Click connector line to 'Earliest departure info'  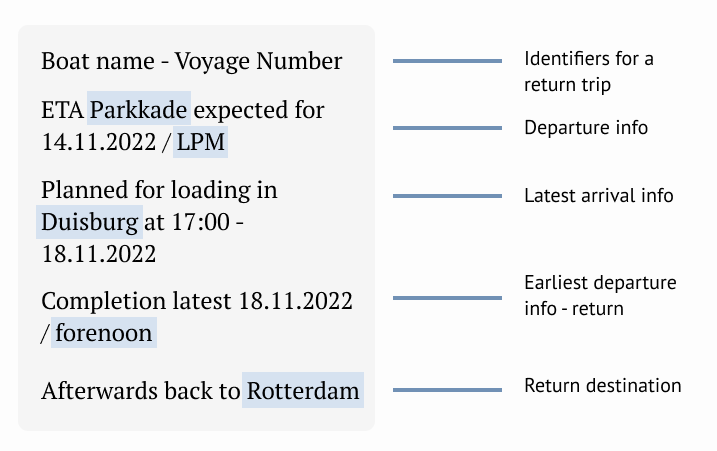[x=447, y=298]
